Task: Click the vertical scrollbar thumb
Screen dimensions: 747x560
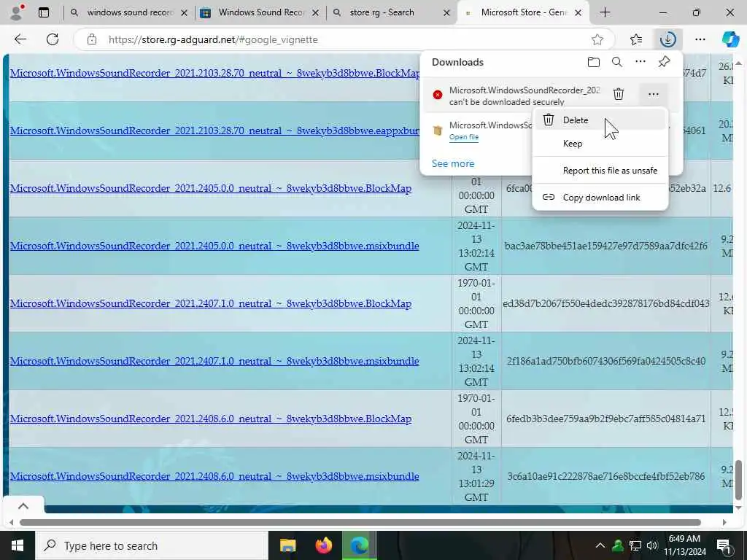Action: 738,480
